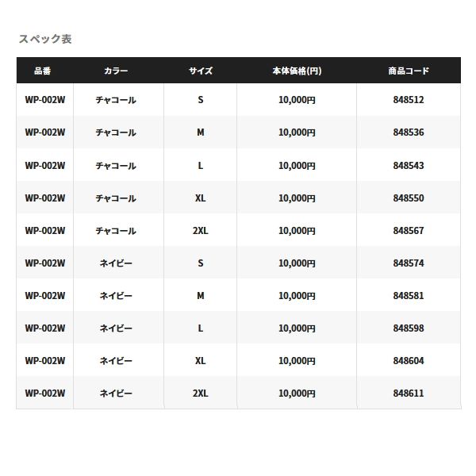476x476 pixels.
Task: Select product code 848512
Action: (409, 100)
